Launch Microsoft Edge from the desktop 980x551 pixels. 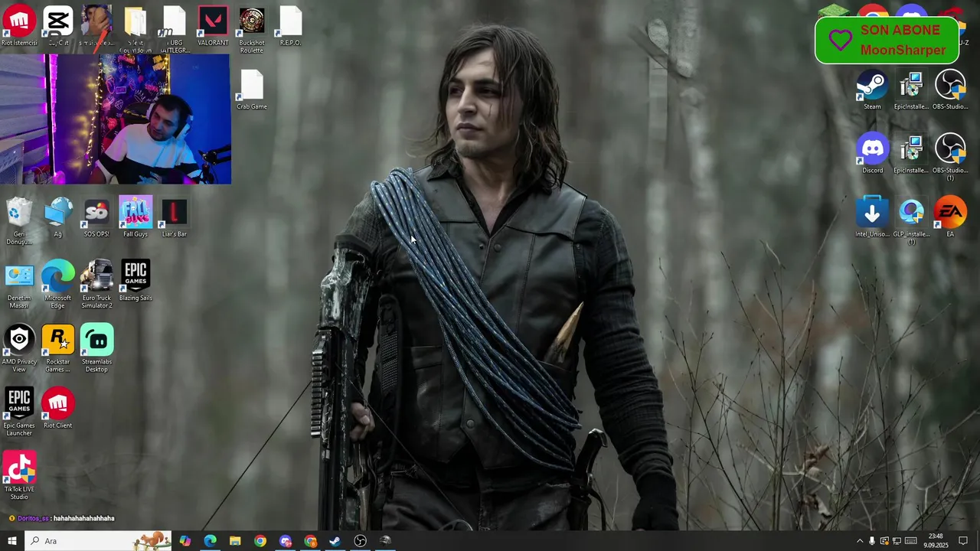[58, 285]
